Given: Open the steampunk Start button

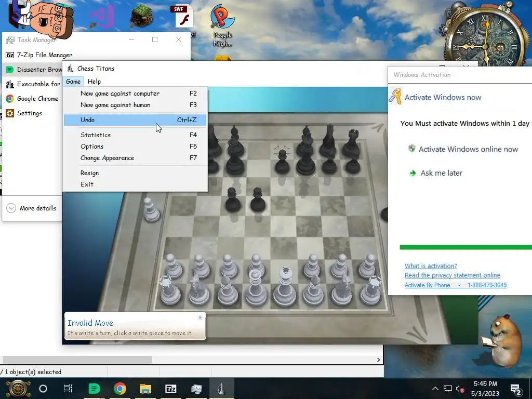Looking at the screenshot, I should click(18, 389).
